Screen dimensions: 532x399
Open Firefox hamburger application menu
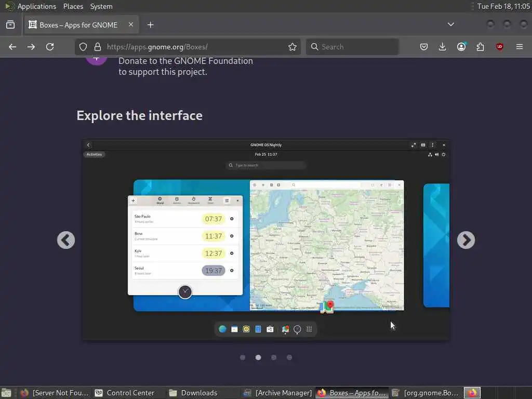pos(520,47)
